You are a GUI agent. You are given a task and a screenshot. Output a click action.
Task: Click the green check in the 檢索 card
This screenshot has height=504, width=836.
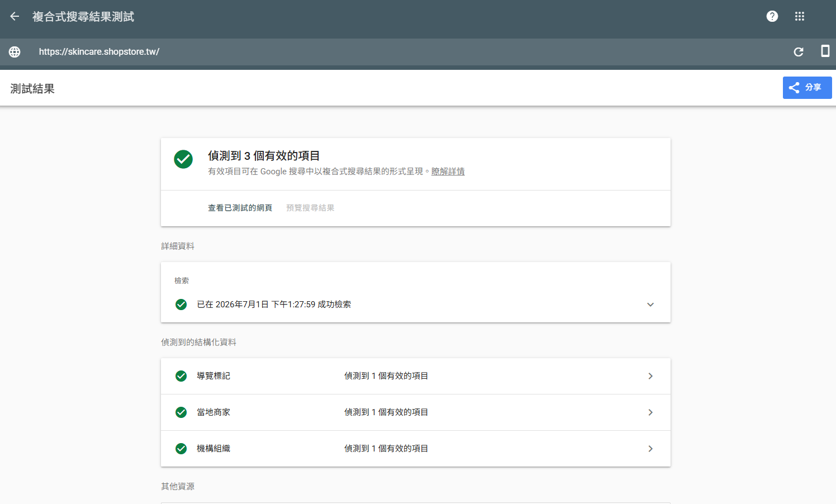[x=181, y=305]
